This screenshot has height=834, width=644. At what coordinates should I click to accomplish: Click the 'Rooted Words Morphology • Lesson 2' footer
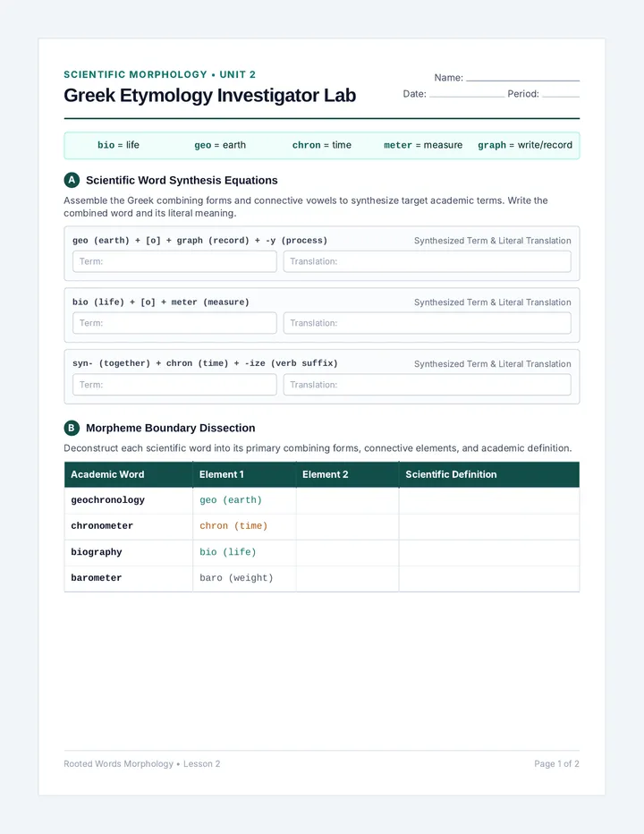pyautogui.click(x=142, y=764)
